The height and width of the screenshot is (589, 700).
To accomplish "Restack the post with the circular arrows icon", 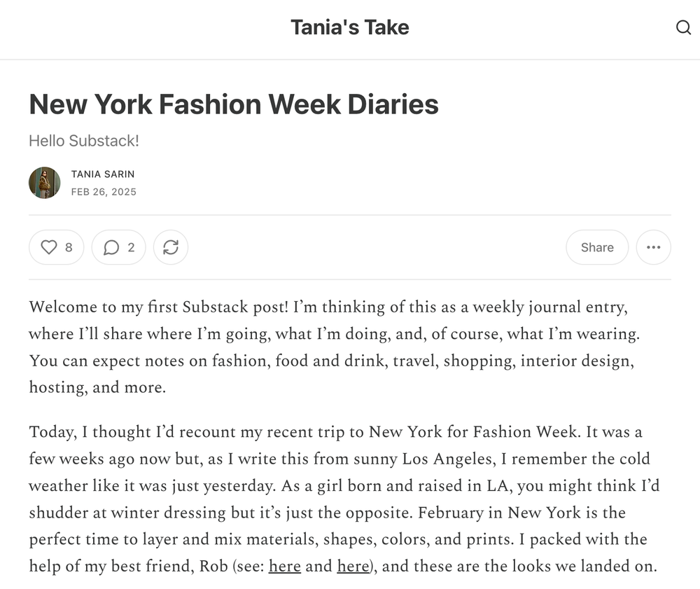I will tap(171, 247).
